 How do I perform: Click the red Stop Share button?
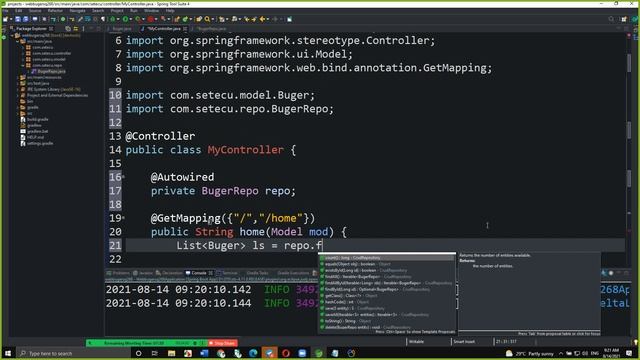coord(222,343)
